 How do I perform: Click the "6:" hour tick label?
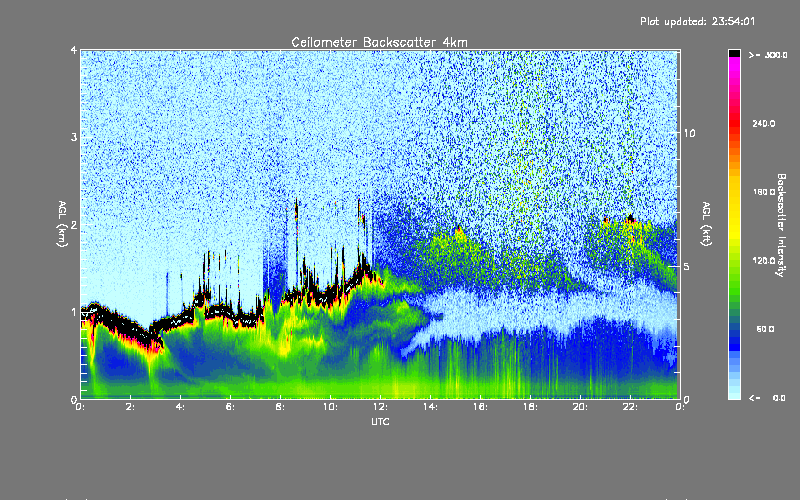coord(230,407)
